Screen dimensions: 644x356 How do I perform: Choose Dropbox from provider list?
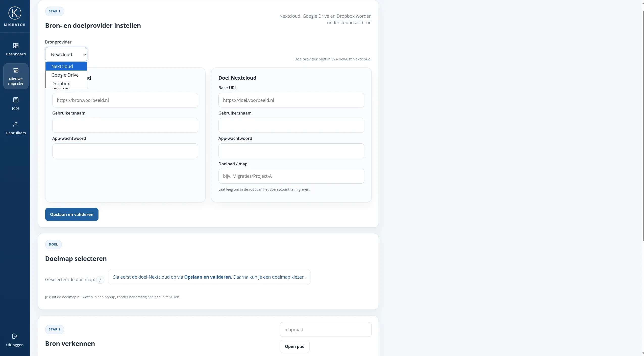pyautogui.click(x=61, y=84)
